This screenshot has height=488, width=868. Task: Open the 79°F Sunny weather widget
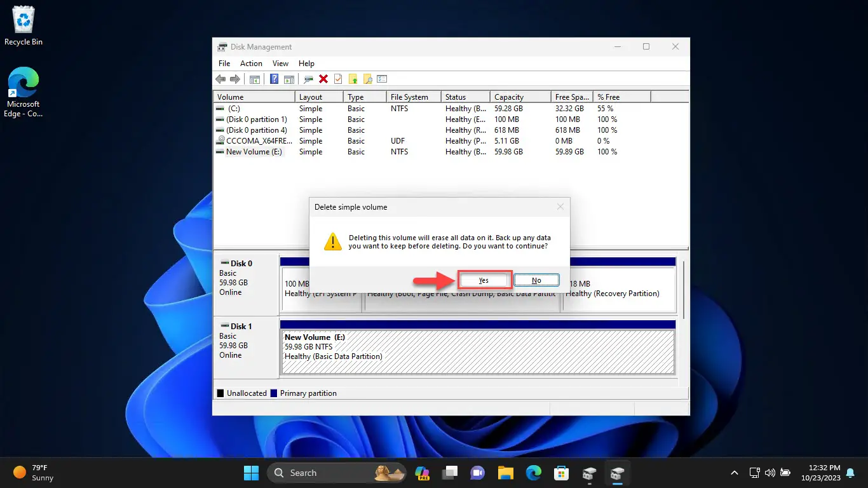tap(34, 473)
